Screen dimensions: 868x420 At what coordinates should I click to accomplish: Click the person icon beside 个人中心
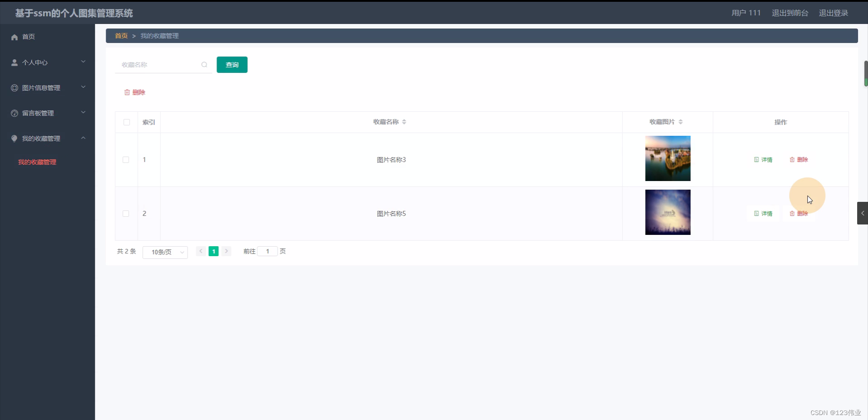coord(14,62)
